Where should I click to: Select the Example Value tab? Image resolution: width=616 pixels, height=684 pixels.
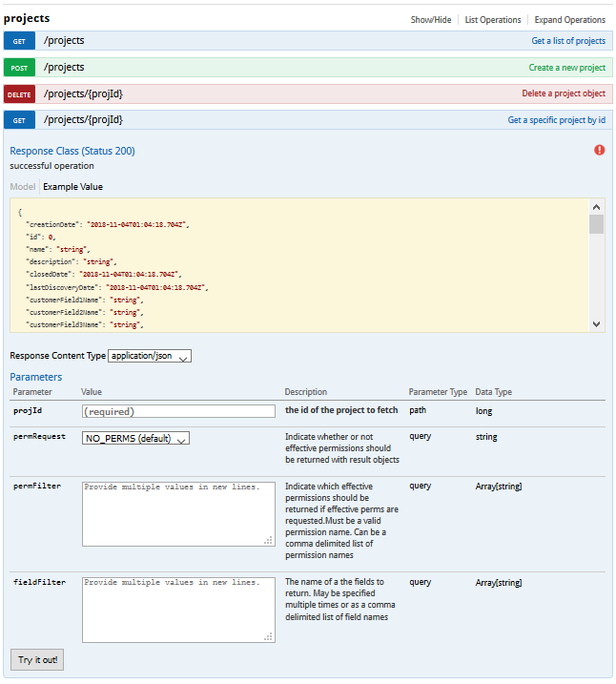72,187
